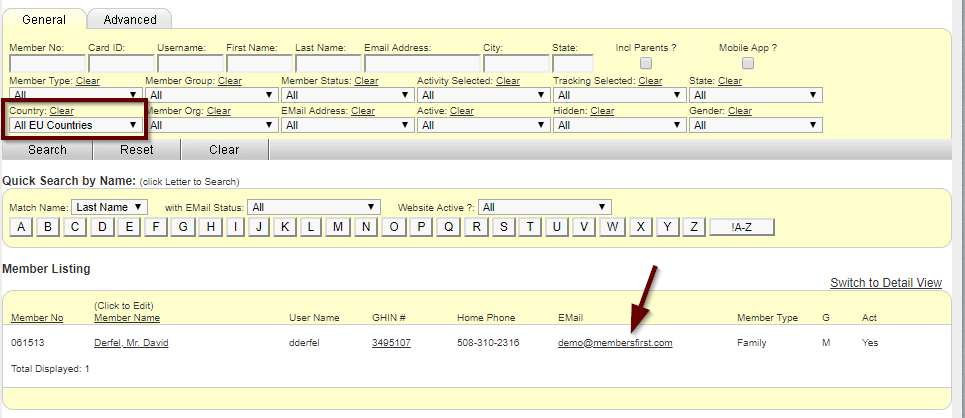Open the Activity Selected dropdown
Viewport: 965px width, 418px height.
[483, 95]
